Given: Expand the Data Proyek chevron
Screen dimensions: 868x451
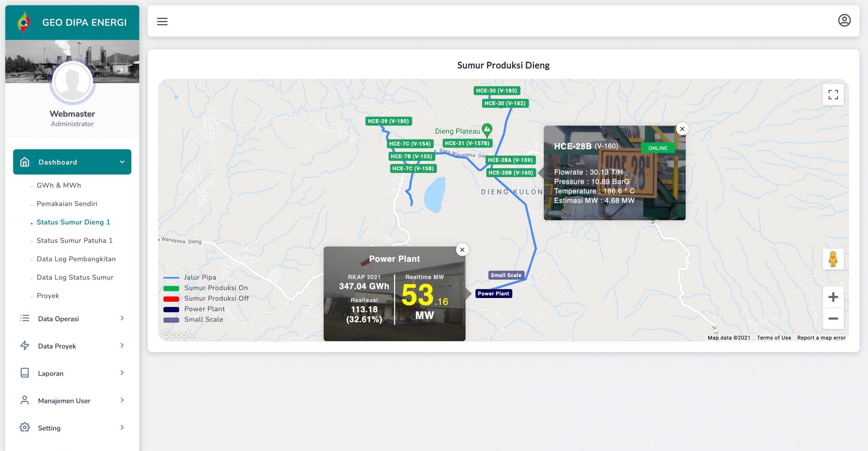Looking at the screenshot, I should click(122, 346).
